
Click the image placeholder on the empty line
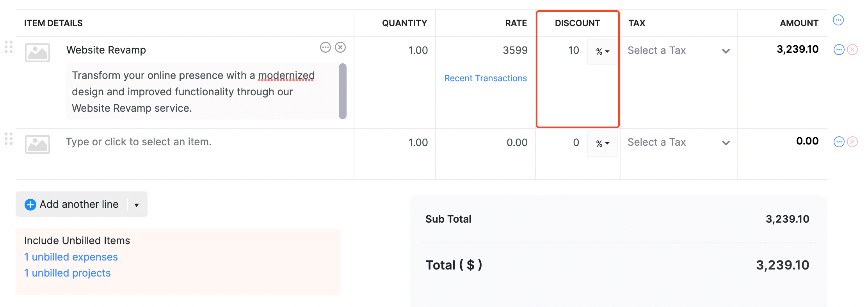[37, 144]
